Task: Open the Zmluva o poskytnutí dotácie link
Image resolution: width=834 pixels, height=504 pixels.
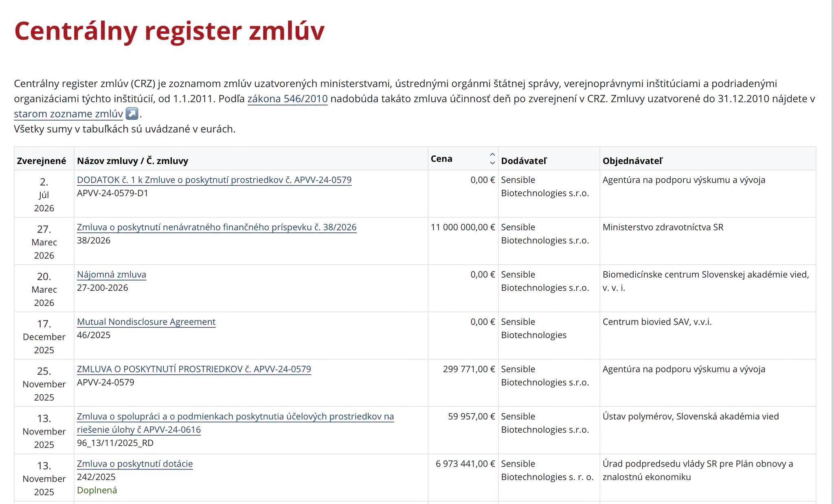Action: pyautogui.click(x=135, y=464)
